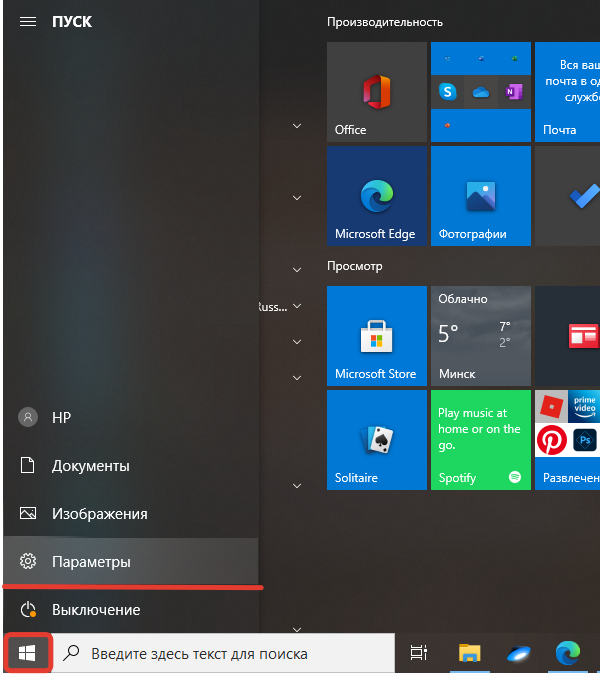This screenshot has height=675, width=600.
Task: Open the Минск weather tile
Action: [481, 336]
